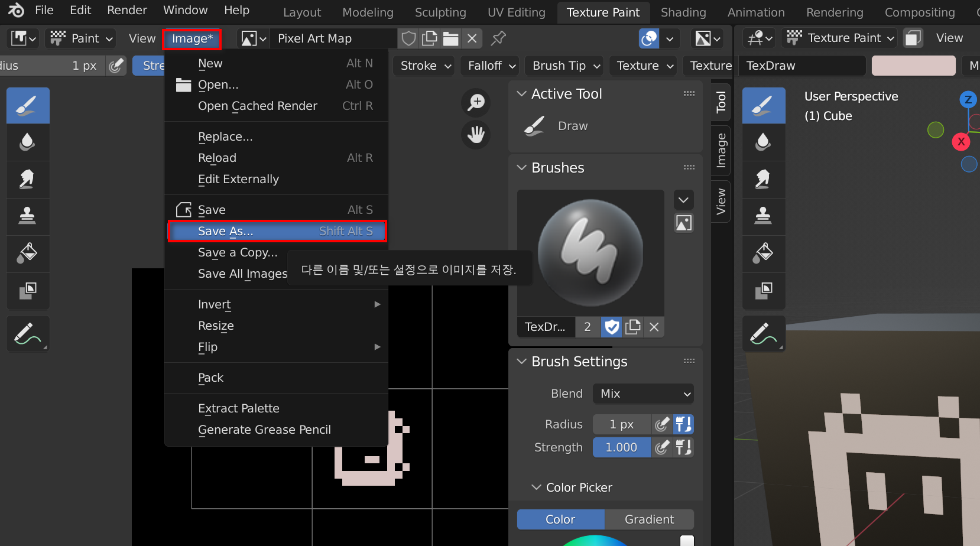Collapse the Active Tool panel
The height and width of the screenshot is (546, 980).
click(521, 94)
